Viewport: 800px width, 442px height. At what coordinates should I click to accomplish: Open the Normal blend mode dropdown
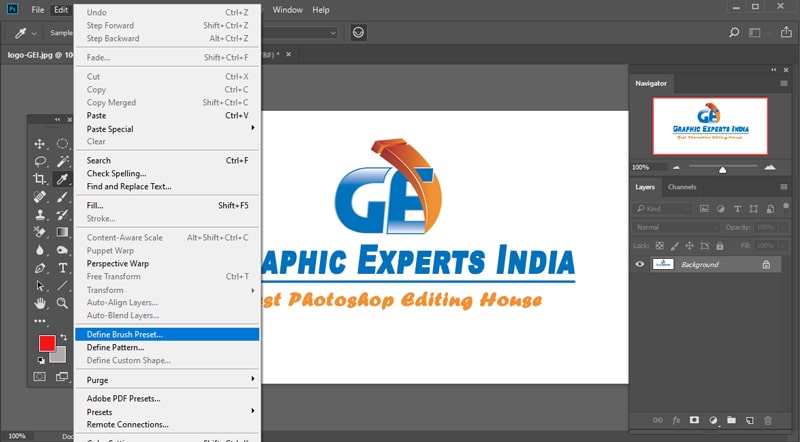(676, 227)
